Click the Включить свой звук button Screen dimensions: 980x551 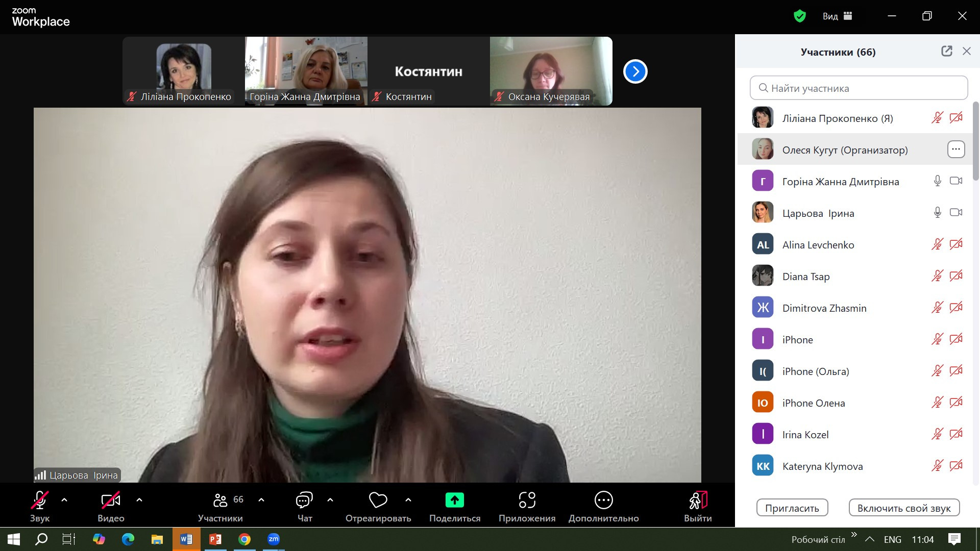click(903, 508)
